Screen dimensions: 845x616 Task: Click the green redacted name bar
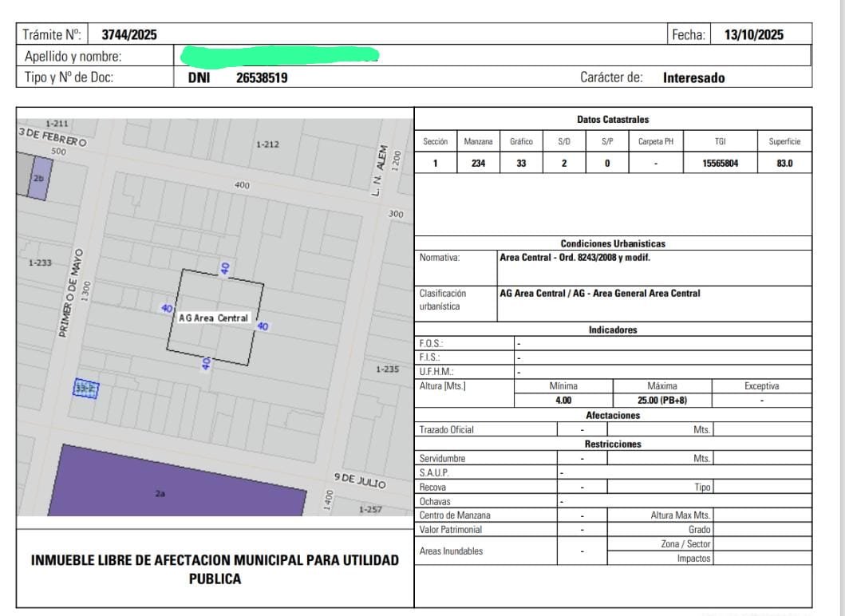279,56
